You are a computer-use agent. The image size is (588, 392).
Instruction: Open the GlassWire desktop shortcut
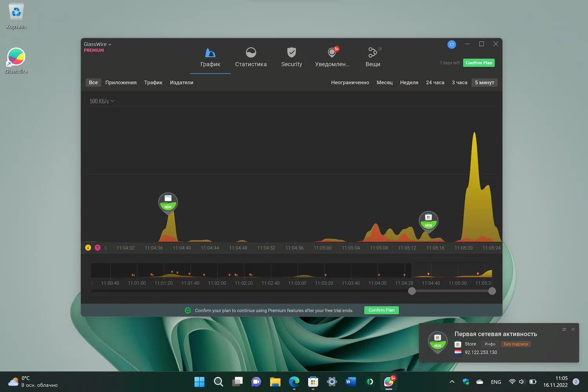point(16,61)
